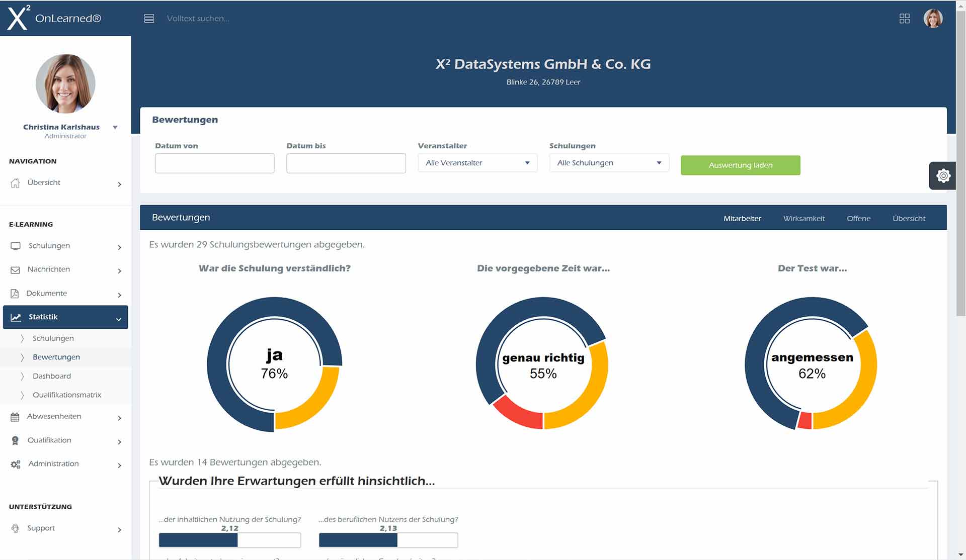
Task: Expand the Abwesenheiten chevron
Action: point(119,418)
